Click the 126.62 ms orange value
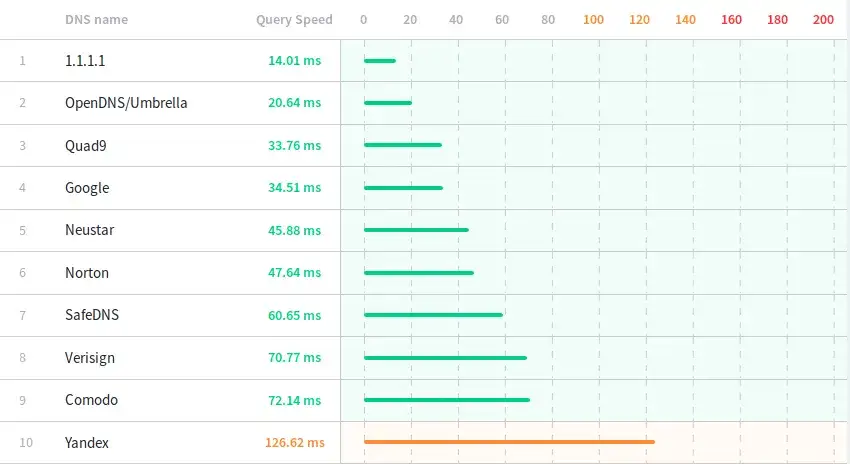The width and height of the screenshot is (850, 464). (294, 442)
